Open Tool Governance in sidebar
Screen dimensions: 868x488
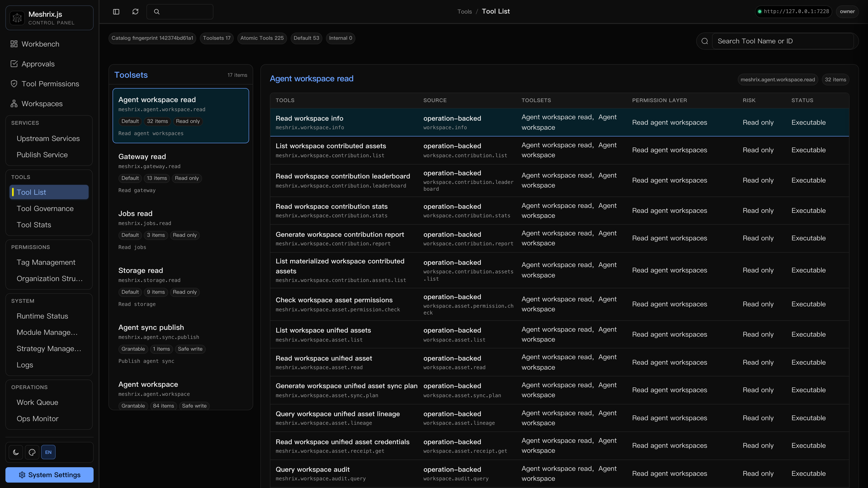pyautogui.click(x=49, y=209)
